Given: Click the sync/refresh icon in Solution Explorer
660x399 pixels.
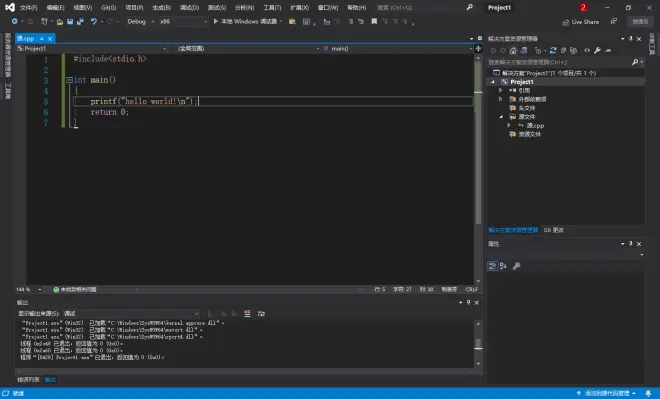Looking at the screenshot, I should (553, 51).
